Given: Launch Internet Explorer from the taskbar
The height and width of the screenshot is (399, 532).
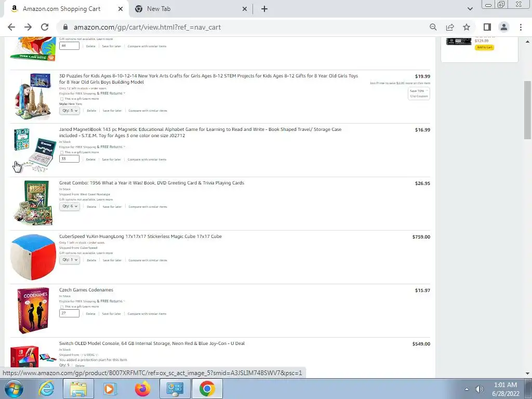Looking at the screenshot, I should point(46,389).
